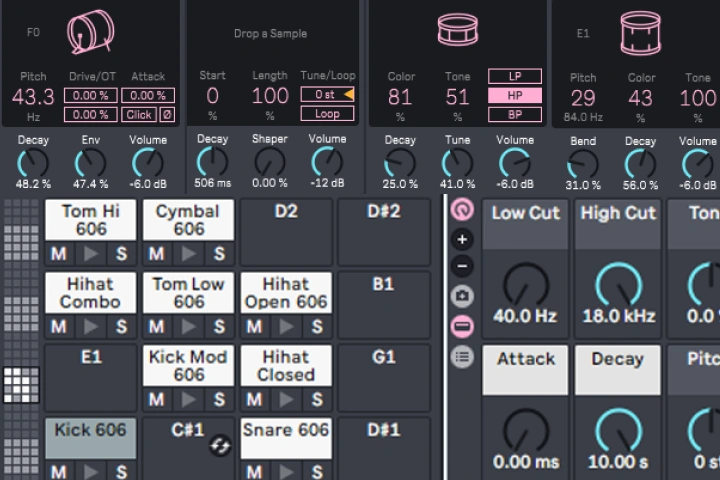Click the hot-swap icon on C#1 pad
720x480 pixels.
(x=220, y=446)
